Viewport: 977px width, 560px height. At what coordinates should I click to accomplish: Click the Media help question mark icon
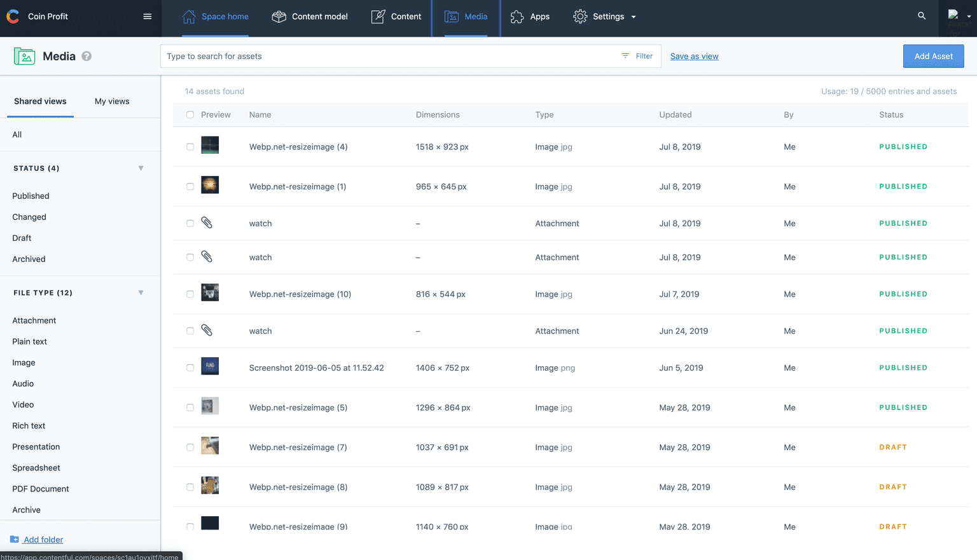click(87, 56)
